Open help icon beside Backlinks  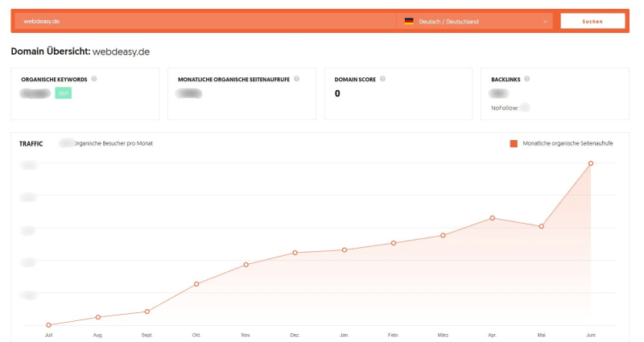point(527,79)
